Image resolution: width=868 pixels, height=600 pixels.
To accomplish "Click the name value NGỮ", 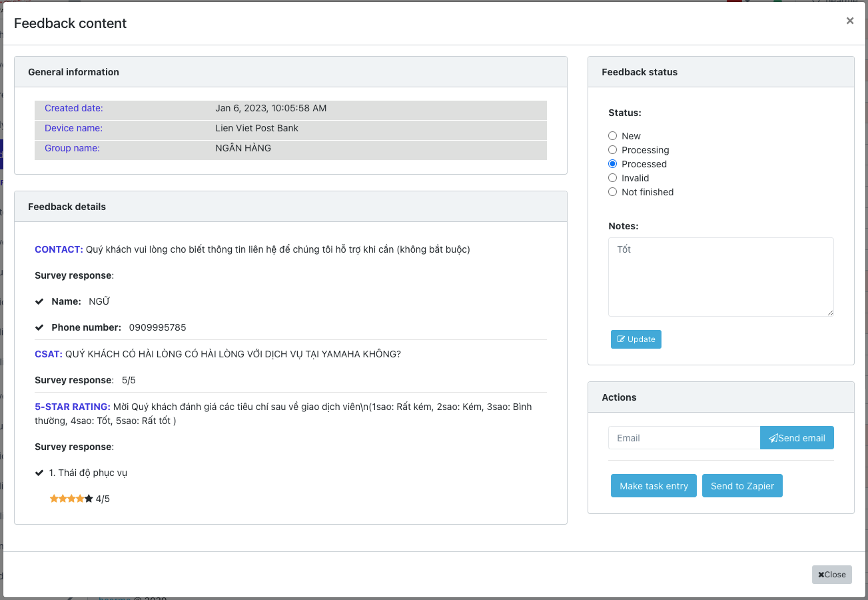I will coord(99,301).
